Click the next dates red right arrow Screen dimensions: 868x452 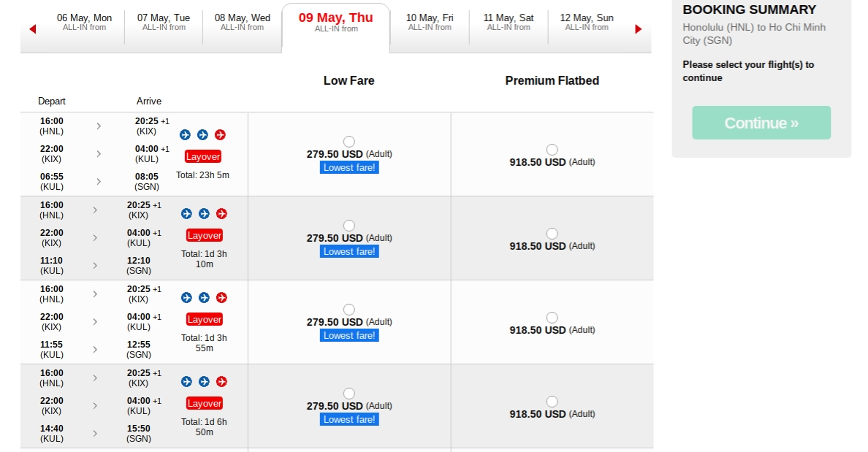tap(638, 29)
